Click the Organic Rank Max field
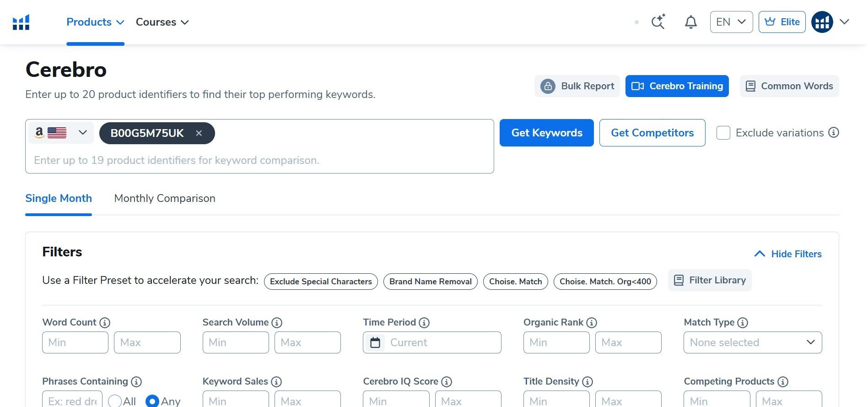Image resolution: width=868 pixels, height=407 pixels. click(x=628, y=342)
